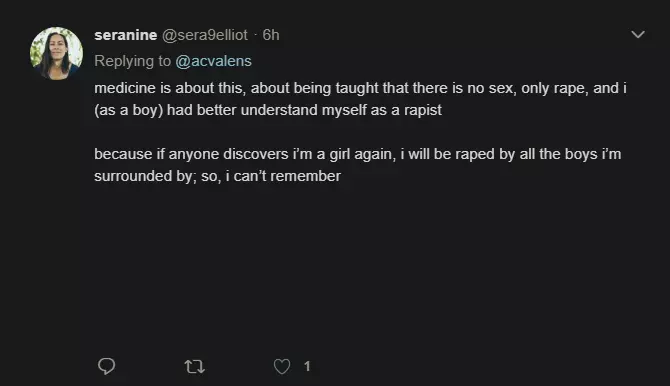Expand the tweet options chevron
670x386 pixels.
click(x=638, y=35)
